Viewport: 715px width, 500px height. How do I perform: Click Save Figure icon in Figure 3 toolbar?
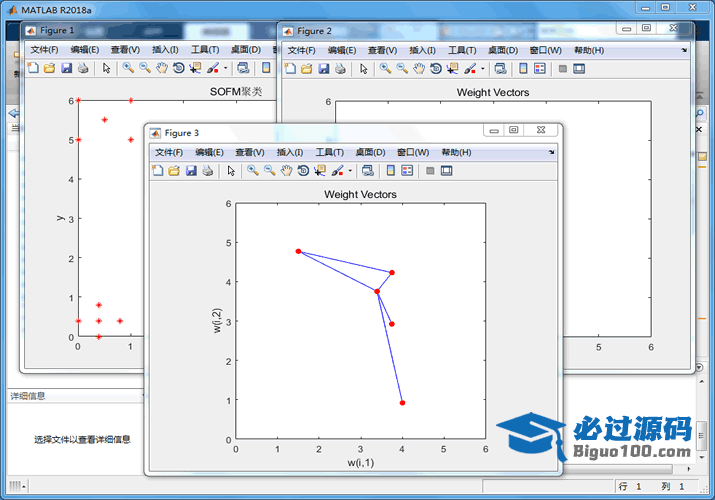click(191, 171)
